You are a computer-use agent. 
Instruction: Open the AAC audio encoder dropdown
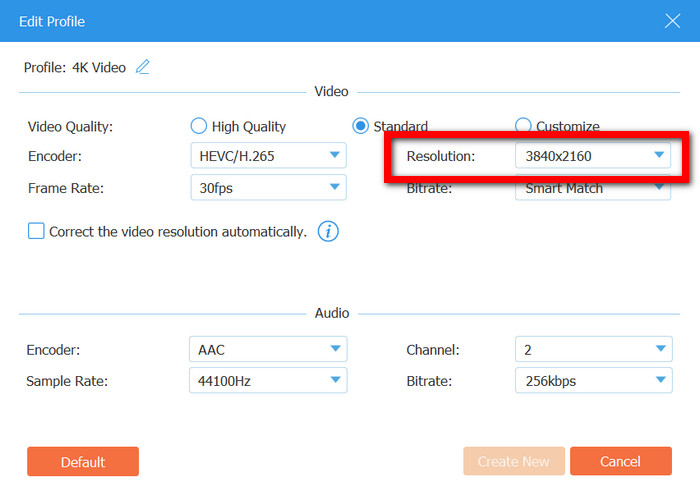268,350
